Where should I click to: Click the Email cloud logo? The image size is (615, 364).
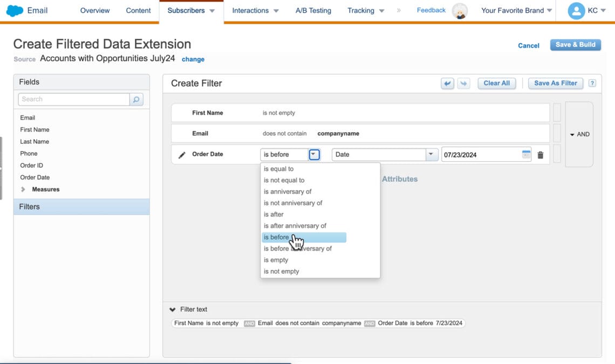[13, 10]
